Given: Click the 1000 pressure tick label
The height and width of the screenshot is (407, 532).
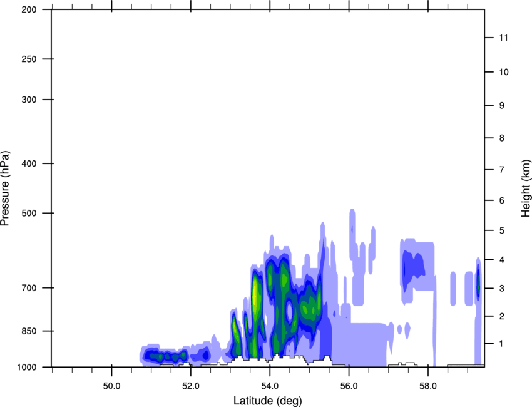Looking at the screenshot, I should click(26, 367).
